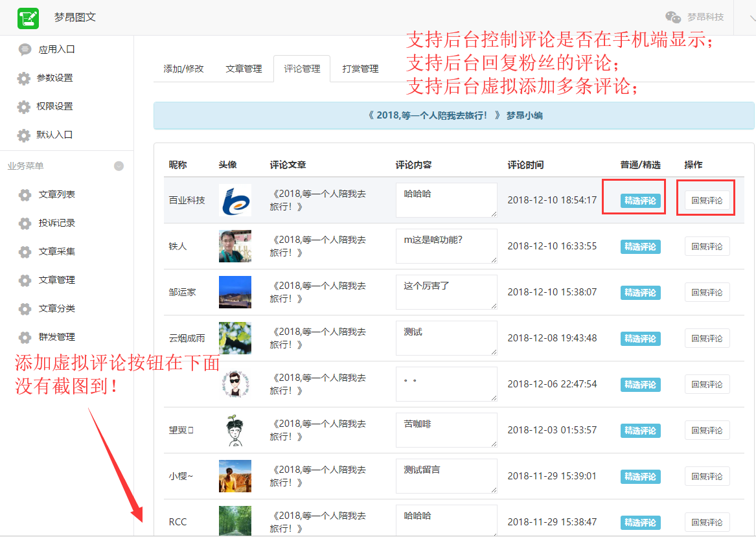This screenshot has height=537, width=756.
Task: Click the 评论时间 column header
Action: coord(525,165)
